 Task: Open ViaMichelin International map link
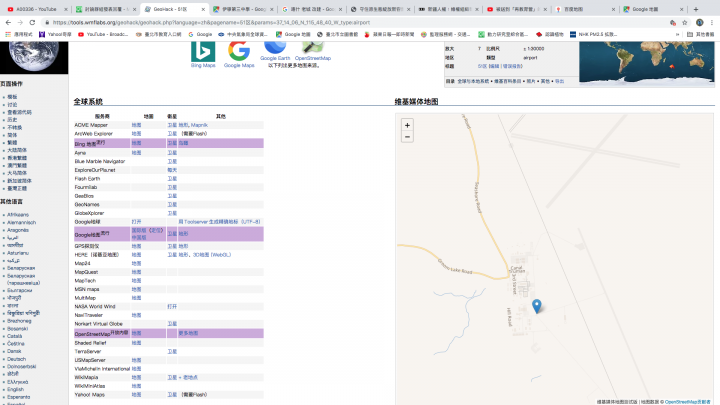point(136,369)
